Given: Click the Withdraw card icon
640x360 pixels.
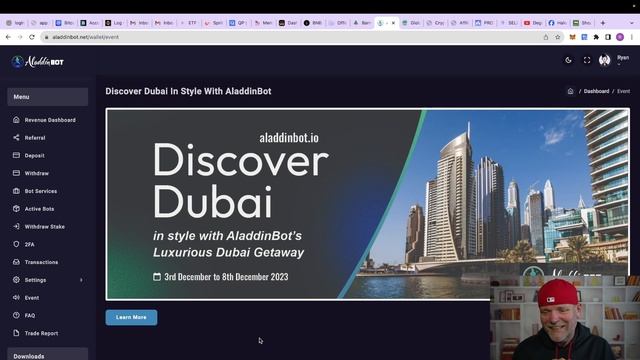Looking at the screenshot, I should pyautogui.click(x=16, y=173).
